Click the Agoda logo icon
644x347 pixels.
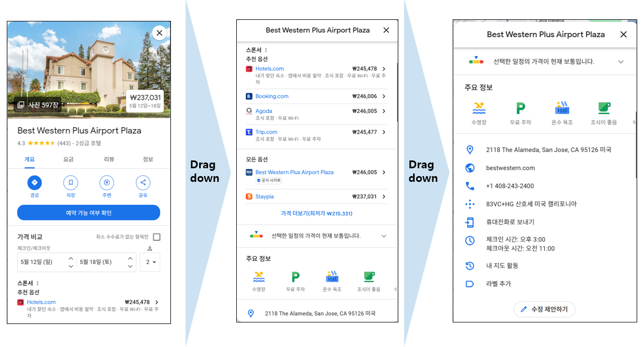coord(249,111)
